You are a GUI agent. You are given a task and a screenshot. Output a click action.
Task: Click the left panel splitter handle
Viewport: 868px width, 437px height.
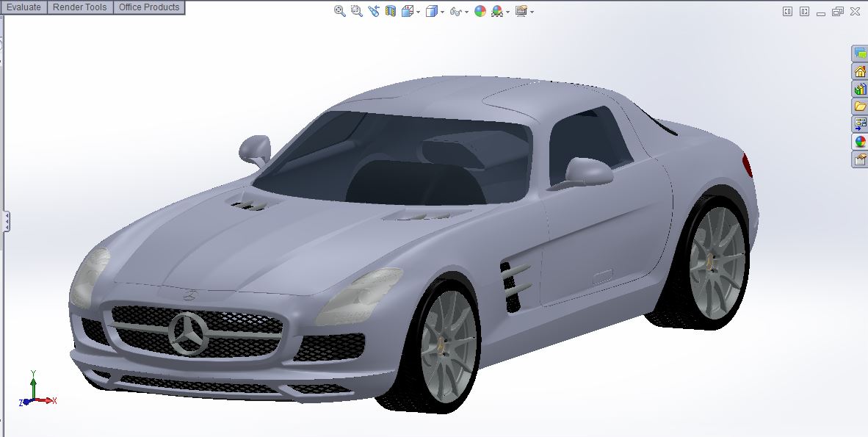6,222
